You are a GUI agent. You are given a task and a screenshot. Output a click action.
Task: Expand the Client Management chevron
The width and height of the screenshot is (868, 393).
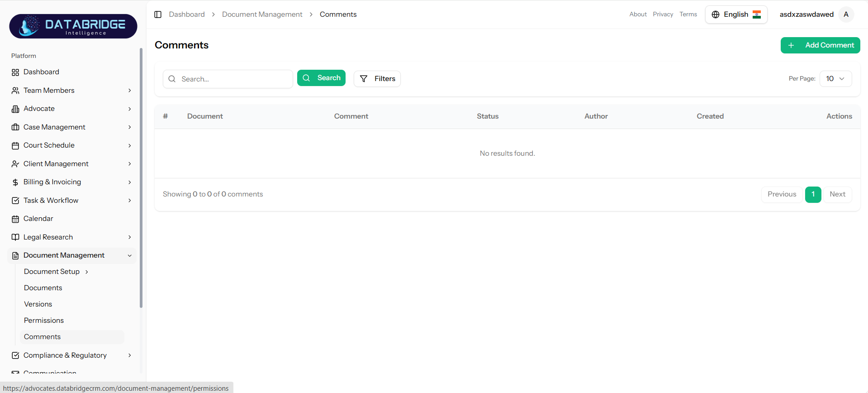point(130,164)
